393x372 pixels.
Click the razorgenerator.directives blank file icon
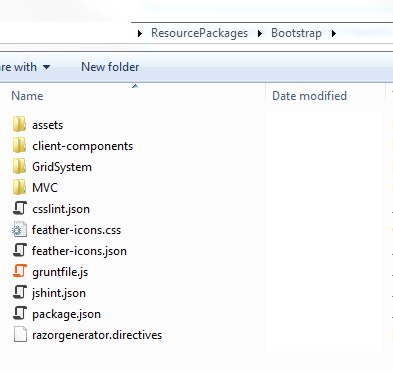click(20, 334)
